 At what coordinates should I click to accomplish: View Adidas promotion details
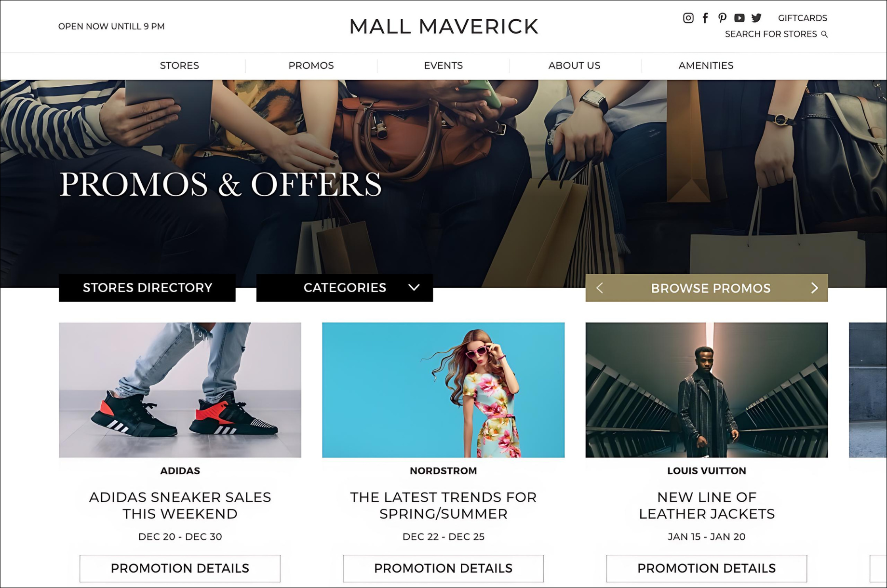tap(180, 568)
